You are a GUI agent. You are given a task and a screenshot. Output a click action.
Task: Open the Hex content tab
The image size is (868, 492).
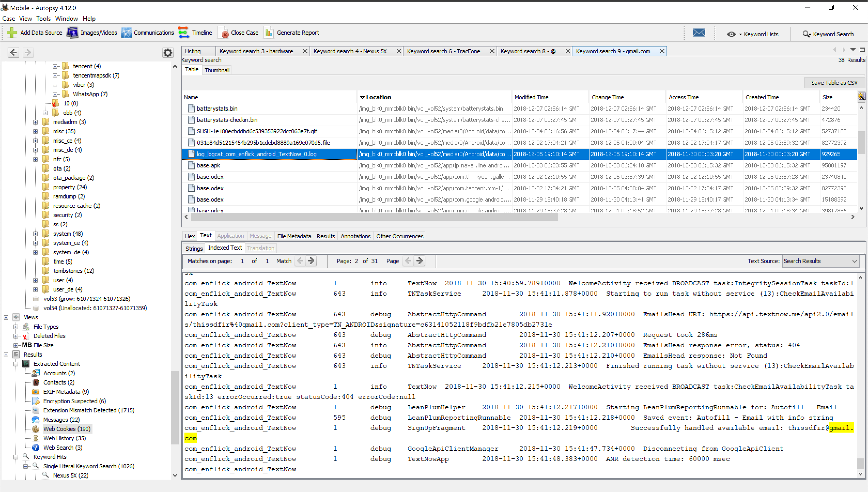pyautogui.click(x=190, y=236)
